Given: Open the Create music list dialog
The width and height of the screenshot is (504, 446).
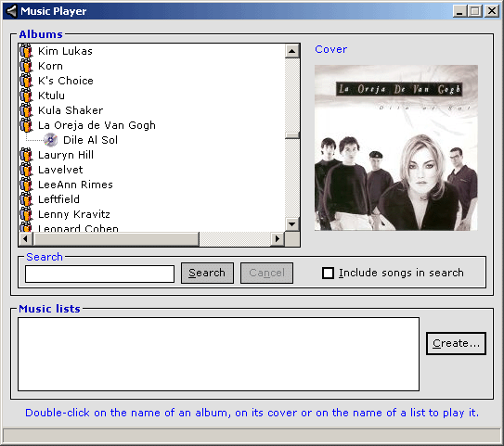Looking at the screenshot, I should click(456, 343).
